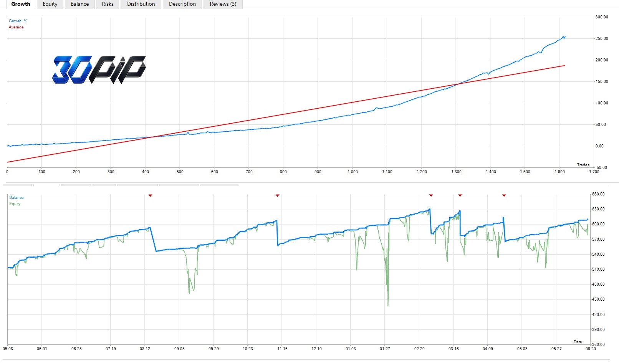The image size is (619, 364).
Task: Open the Description tab
Action: click(x=182, y=4)
